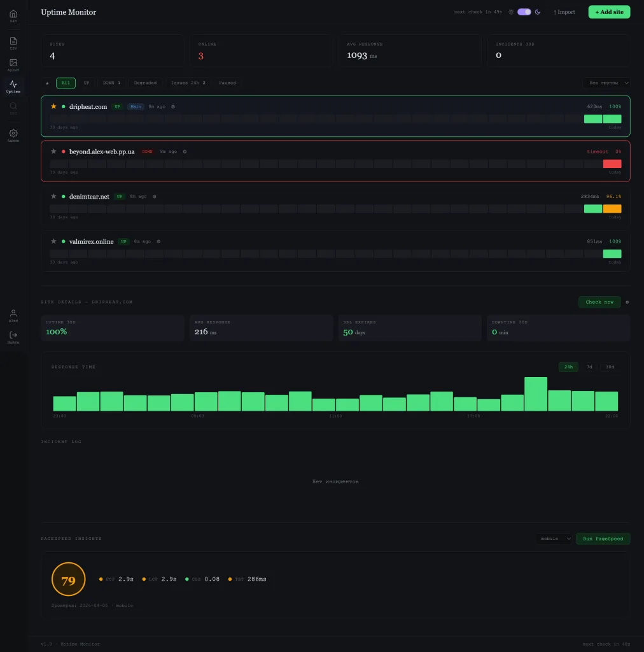Open settings gear for beyond.alex-web.pp.ua
This screenshot has width=644, height=652.
pos(185,152)
